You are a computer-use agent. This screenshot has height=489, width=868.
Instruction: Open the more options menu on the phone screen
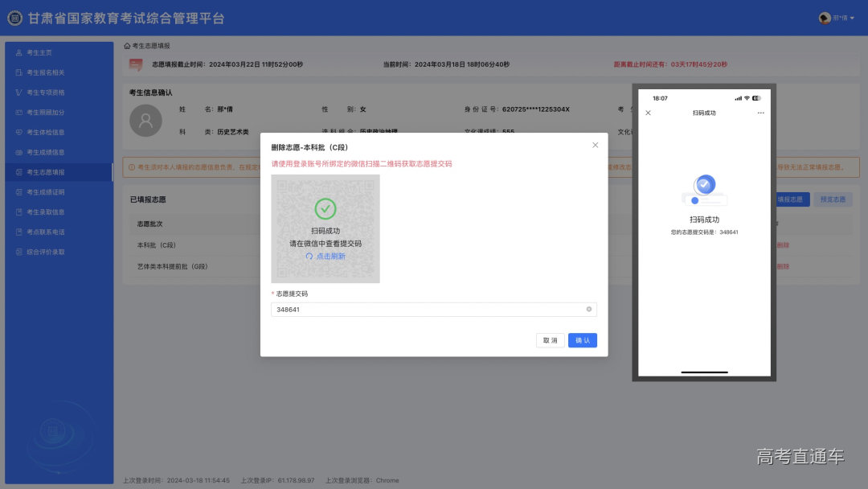click(759, 113)
